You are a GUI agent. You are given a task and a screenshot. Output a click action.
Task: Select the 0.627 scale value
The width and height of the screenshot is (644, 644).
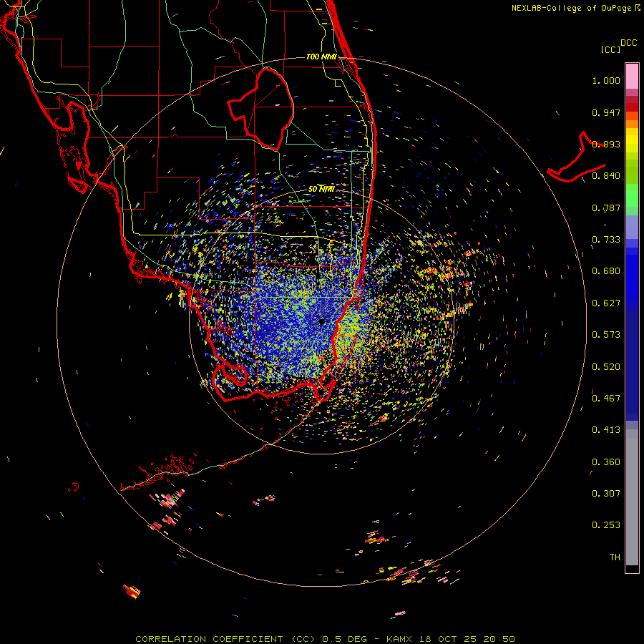coord(606,303)
